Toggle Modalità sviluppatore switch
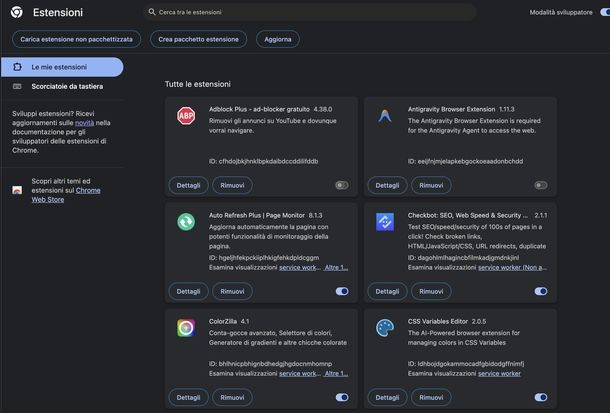The height and width of the screenshot is (413, 610). coord(605,12)
